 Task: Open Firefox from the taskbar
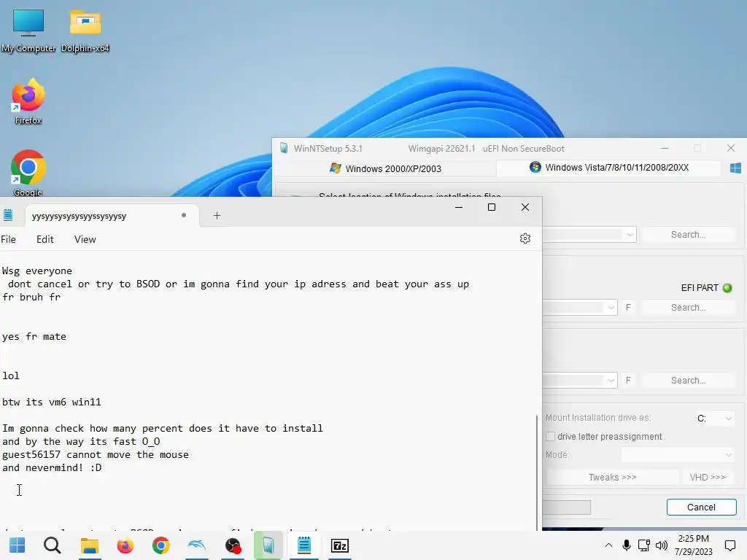pyautogui.click(x=125, y=545)
